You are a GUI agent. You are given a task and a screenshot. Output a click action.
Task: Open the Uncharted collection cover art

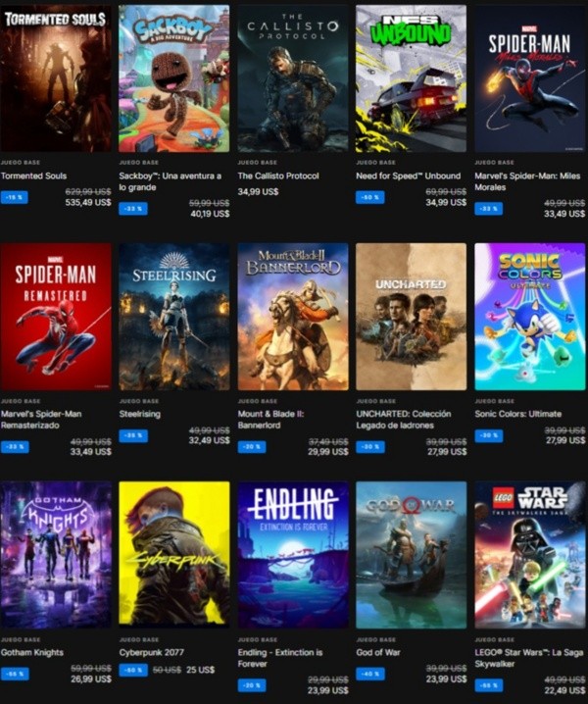point(412,317)
